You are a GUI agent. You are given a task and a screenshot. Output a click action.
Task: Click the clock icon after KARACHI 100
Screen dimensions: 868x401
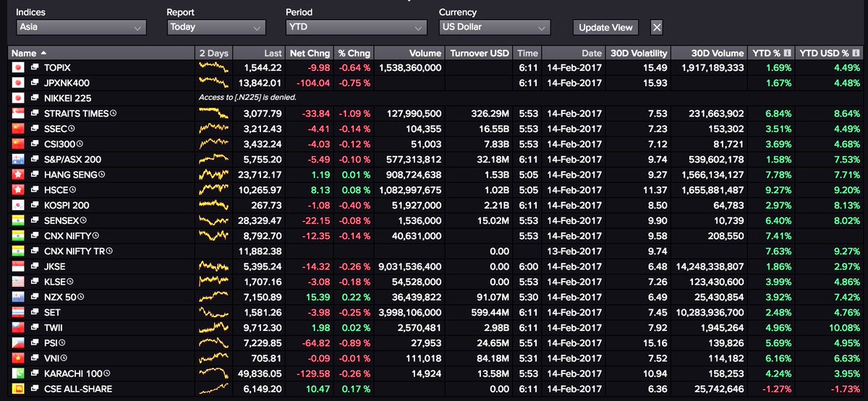[x=106, y=374]
